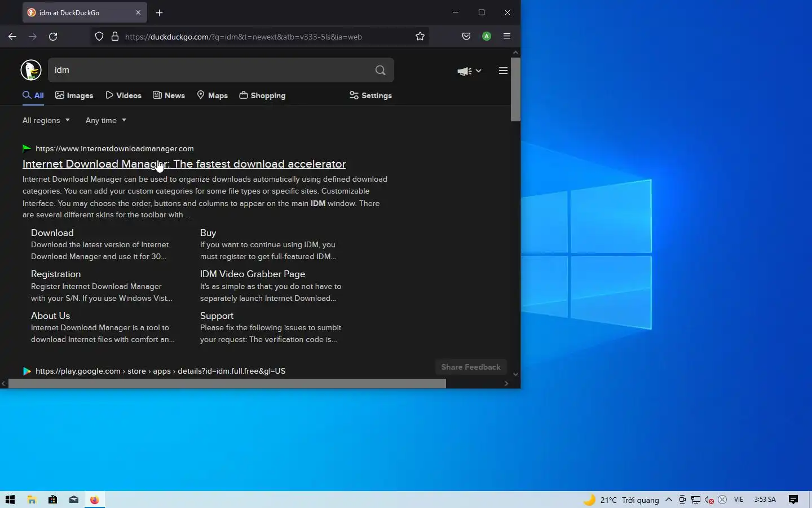
Task: Expand the Any time dropdown
Action: 106,120
